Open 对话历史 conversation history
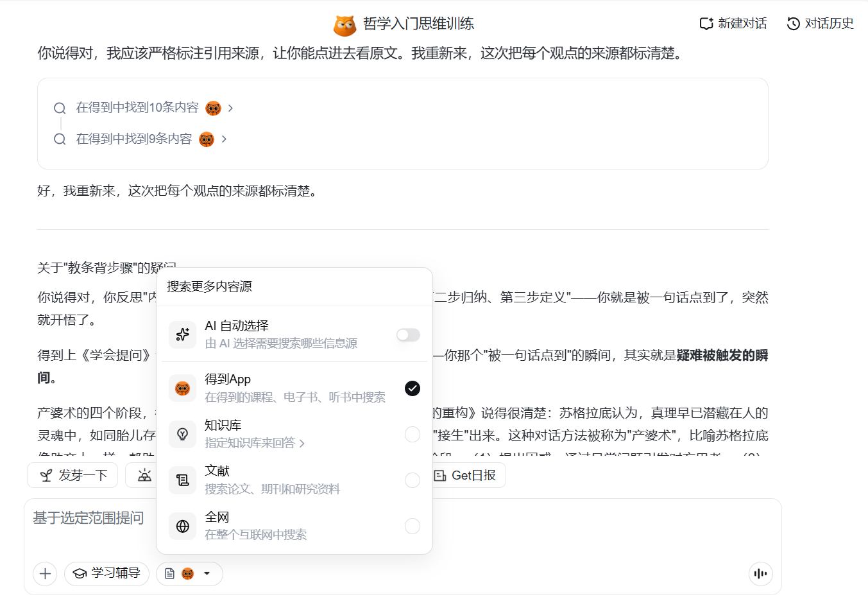 click(821, 24)
